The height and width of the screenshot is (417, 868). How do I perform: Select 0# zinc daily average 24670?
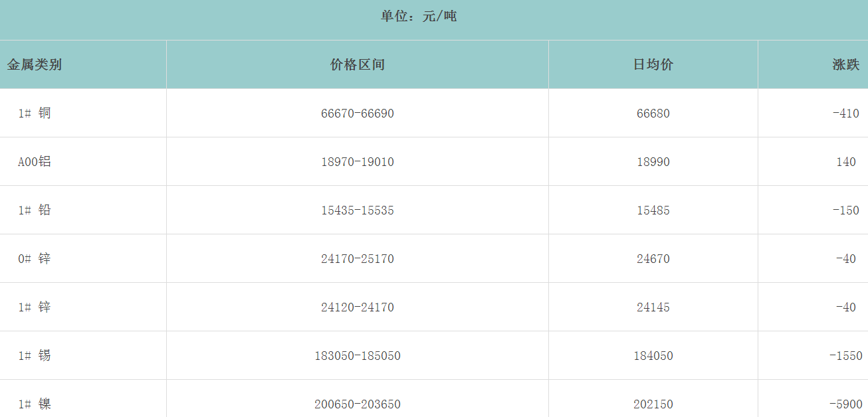pyautogui.click(x=653, y=259)
